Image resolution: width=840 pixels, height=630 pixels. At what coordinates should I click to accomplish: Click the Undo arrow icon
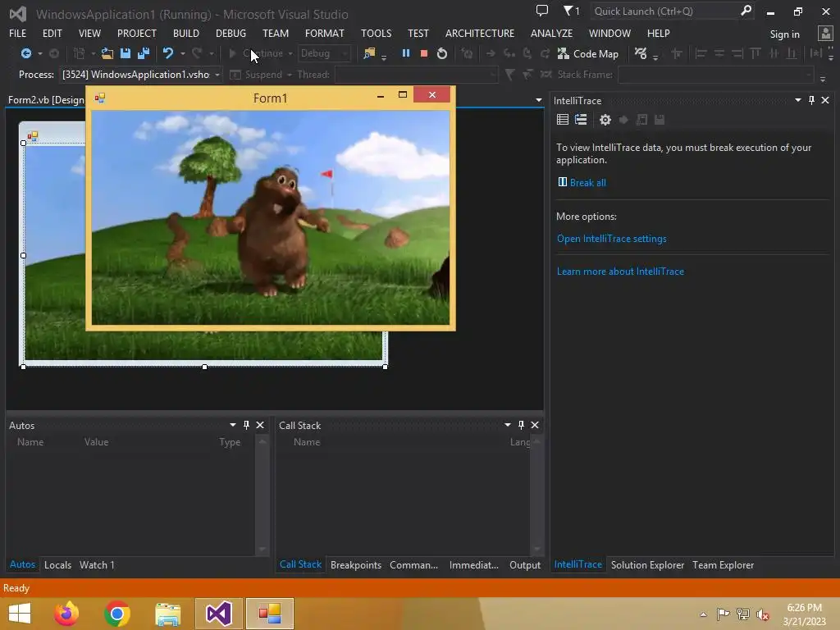(168, 53)
